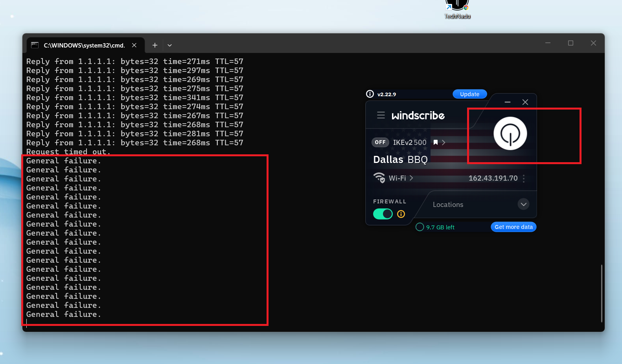Click the 9.7 GB left data indicator
This screenshot has width=622, height=364.
point(435,227)
